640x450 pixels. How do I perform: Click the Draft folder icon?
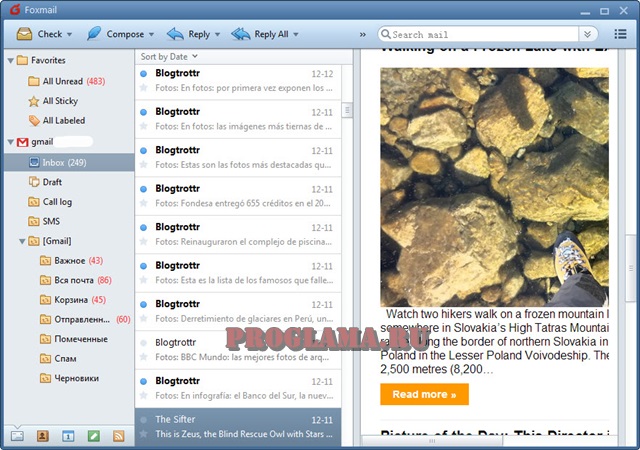34,182
